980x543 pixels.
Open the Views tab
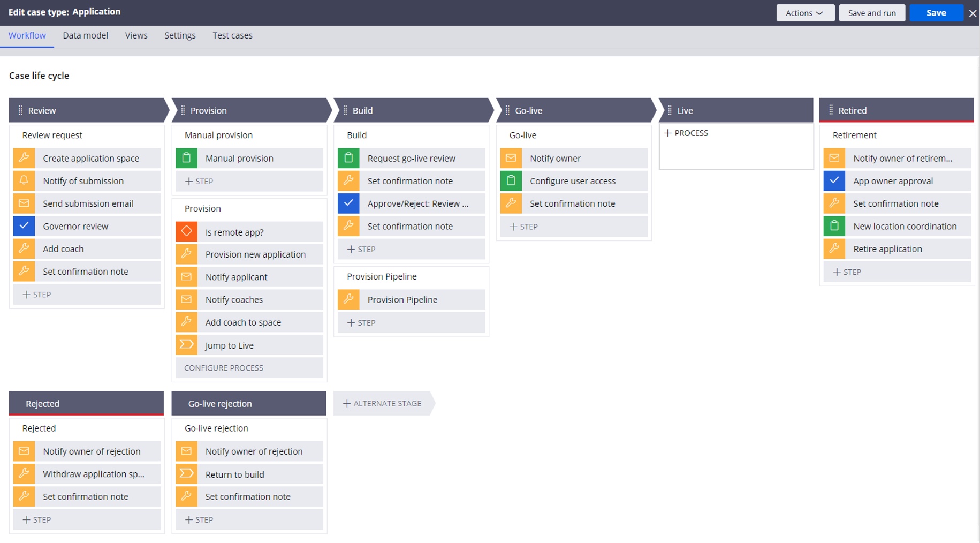pos(136,35)
